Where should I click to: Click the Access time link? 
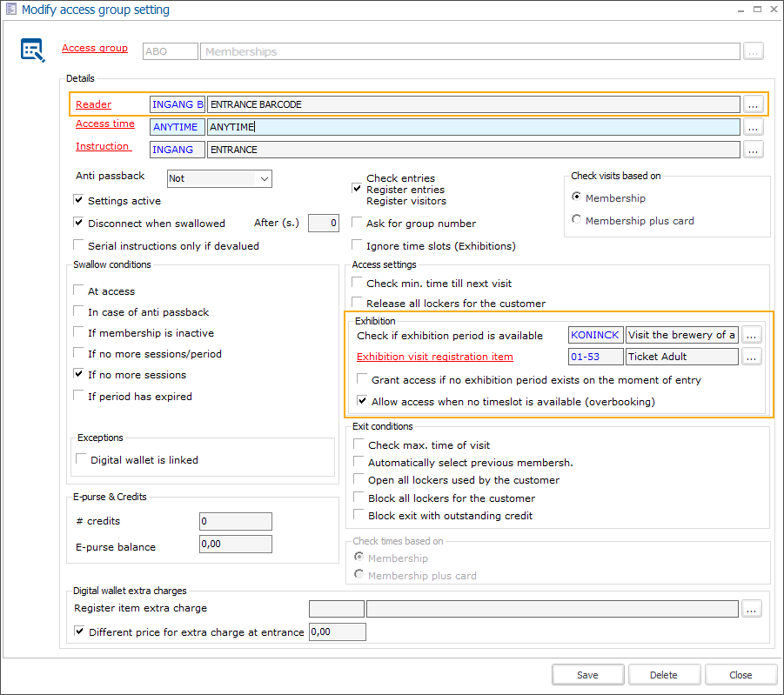coord(105,124)
